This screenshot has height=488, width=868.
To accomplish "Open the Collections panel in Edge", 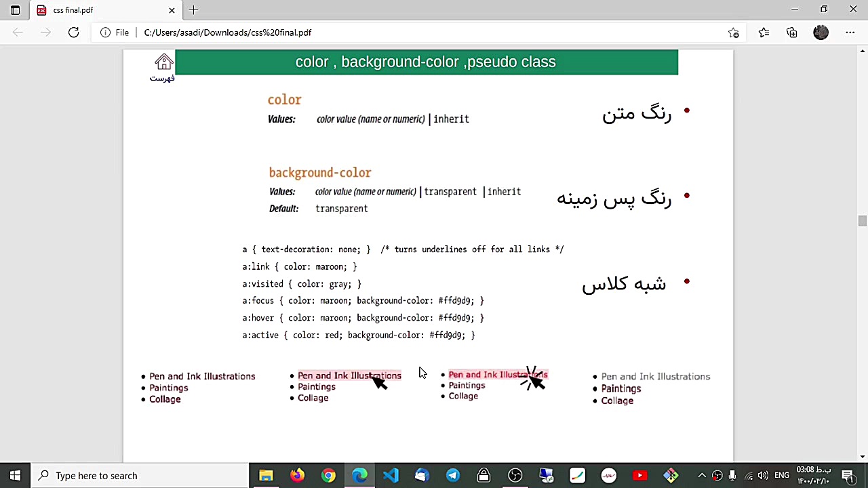I will point(791,33).
